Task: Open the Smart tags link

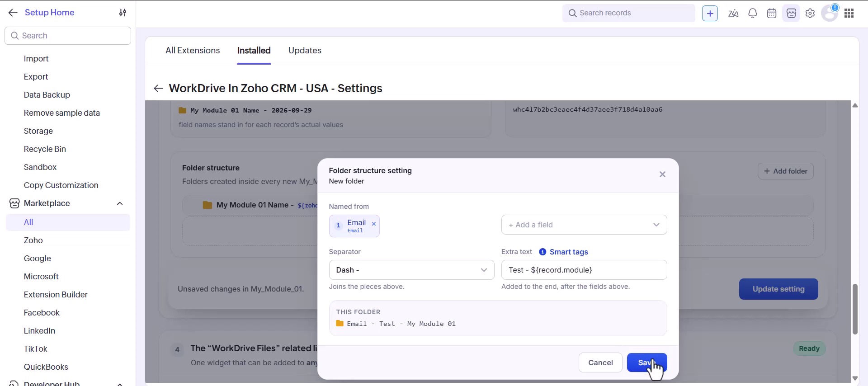Action: click(569, 252)
